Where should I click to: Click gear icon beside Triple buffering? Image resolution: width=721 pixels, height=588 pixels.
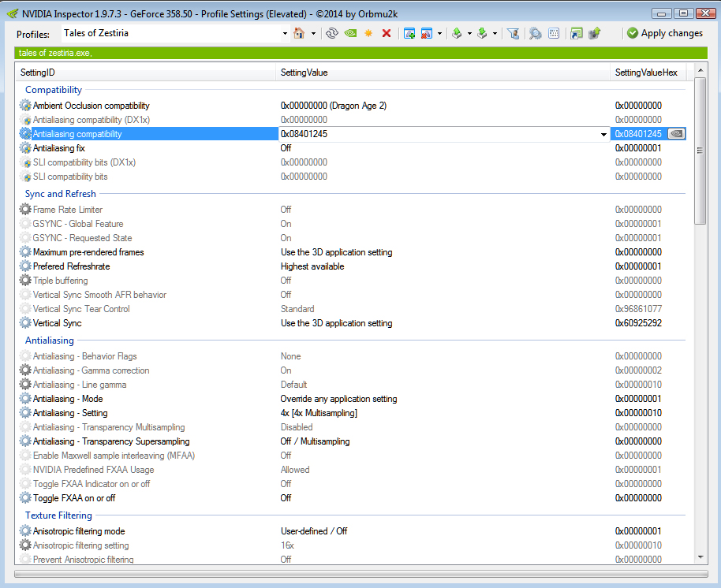pyautogui.click(x=25, y=281)
